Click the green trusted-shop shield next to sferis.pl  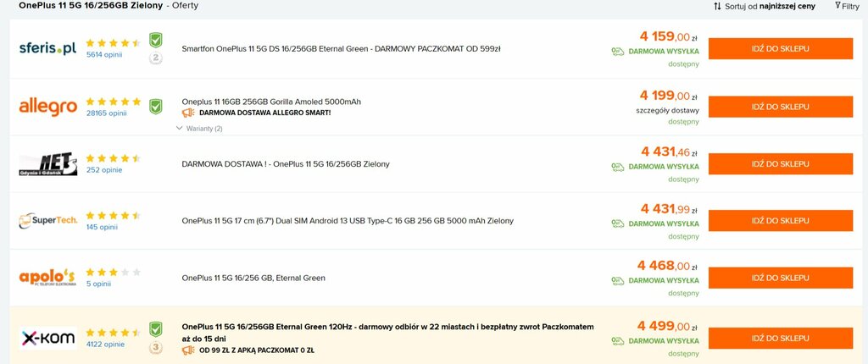(x=156, y=41)
